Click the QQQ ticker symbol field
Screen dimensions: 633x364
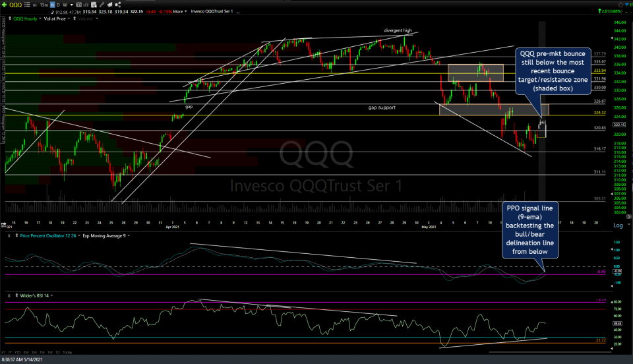point(15,5)
